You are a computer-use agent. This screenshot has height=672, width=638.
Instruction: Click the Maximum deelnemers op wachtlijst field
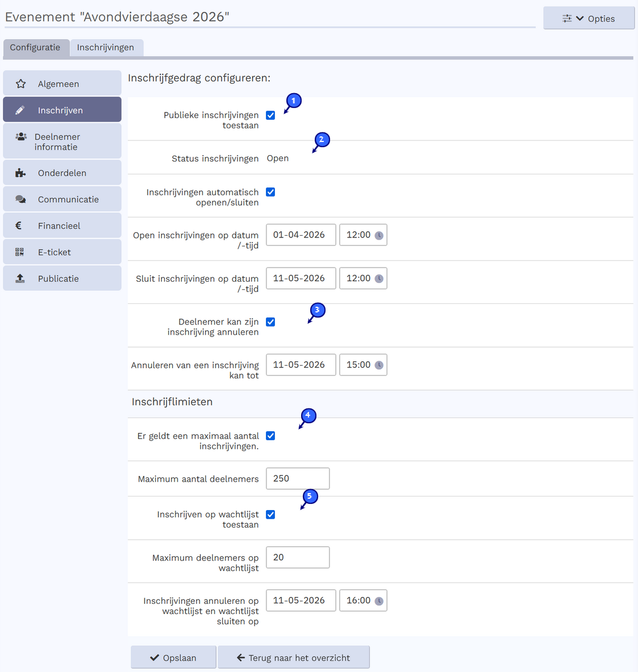(x=297, y=558)
